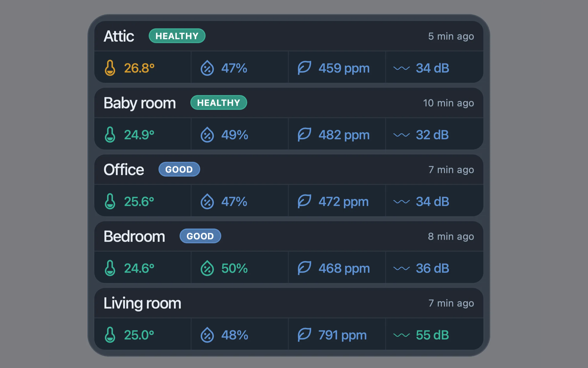Select the Office GOOD status badge
Screen dimensions: 588x368
[x=179, y=170]
